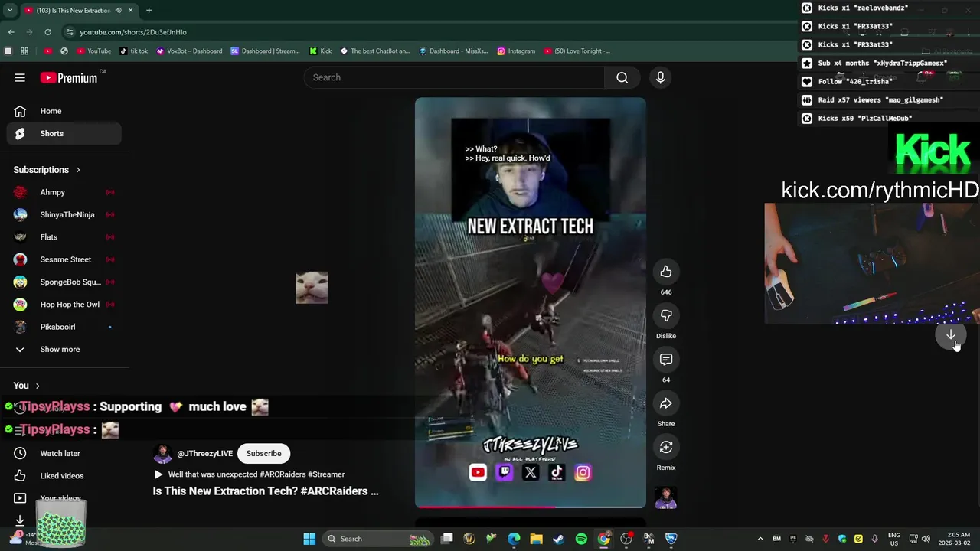The width and height of the screenshot is (980, 551).
Task: Open Watch later playlist
Action: coord(64,453)
